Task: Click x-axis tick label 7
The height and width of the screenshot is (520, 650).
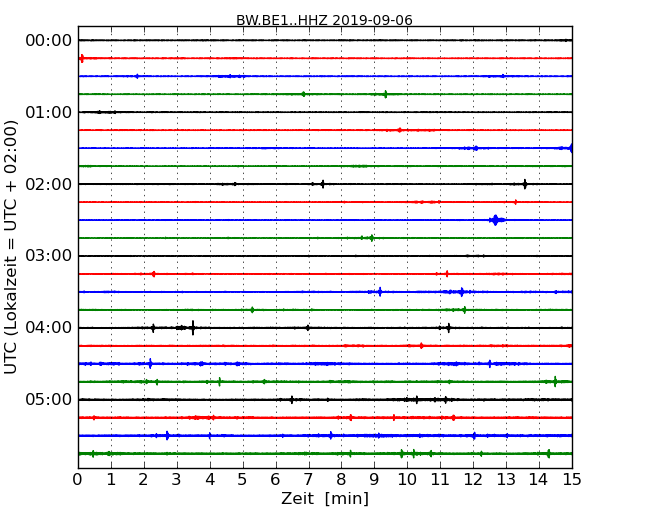Action: 308,480
